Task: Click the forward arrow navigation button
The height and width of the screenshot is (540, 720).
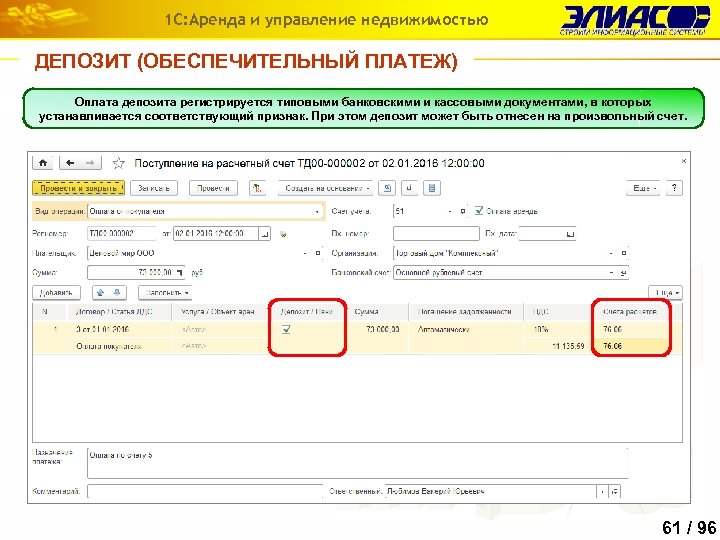Action: pyautogui.click(x=91, y=163)
